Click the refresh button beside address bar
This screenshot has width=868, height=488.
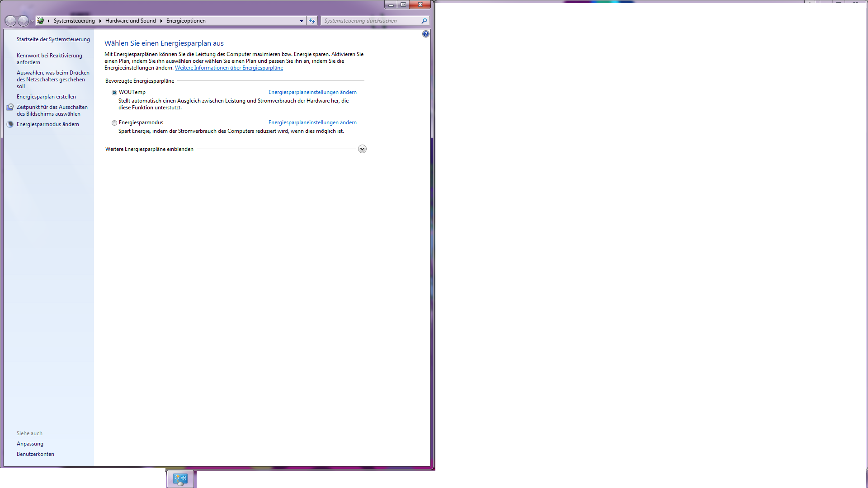click(312, 21)
